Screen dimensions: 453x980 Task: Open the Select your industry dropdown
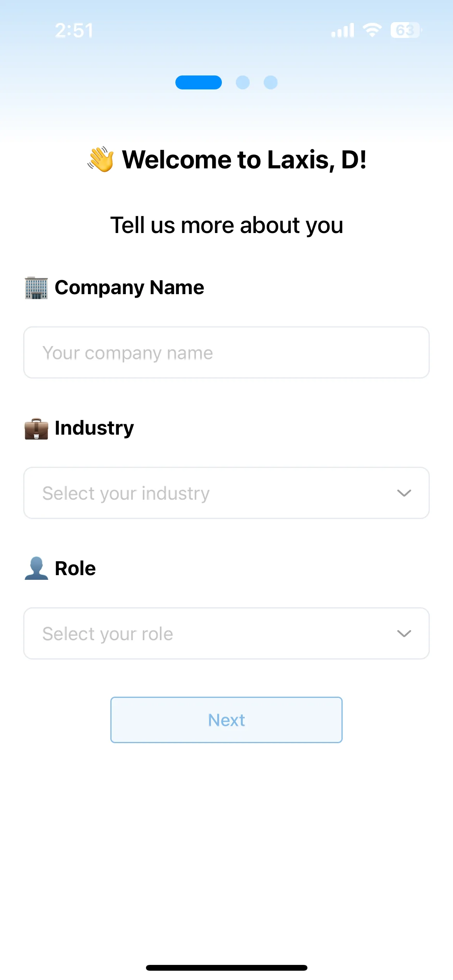point(226,493)
